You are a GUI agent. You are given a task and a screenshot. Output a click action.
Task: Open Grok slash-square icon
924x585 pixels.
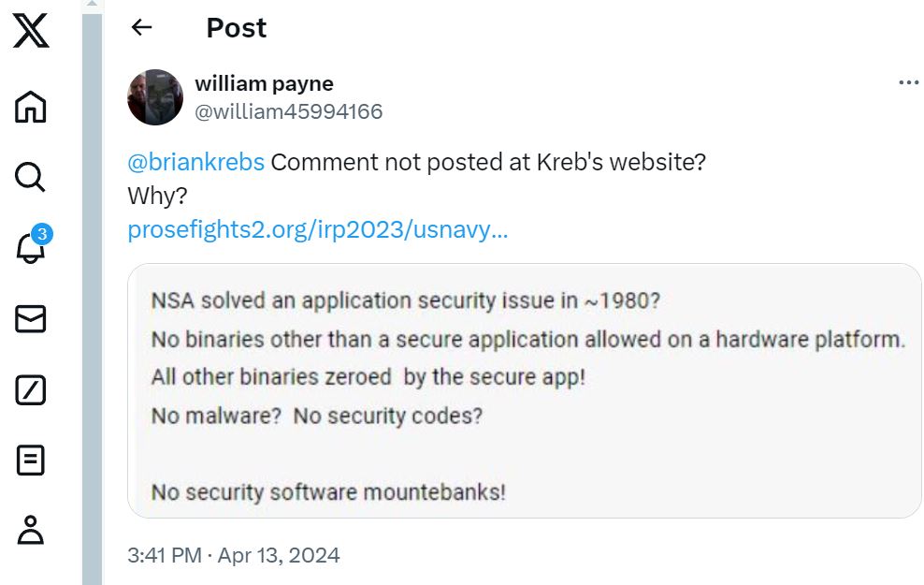tap(30, 389)
